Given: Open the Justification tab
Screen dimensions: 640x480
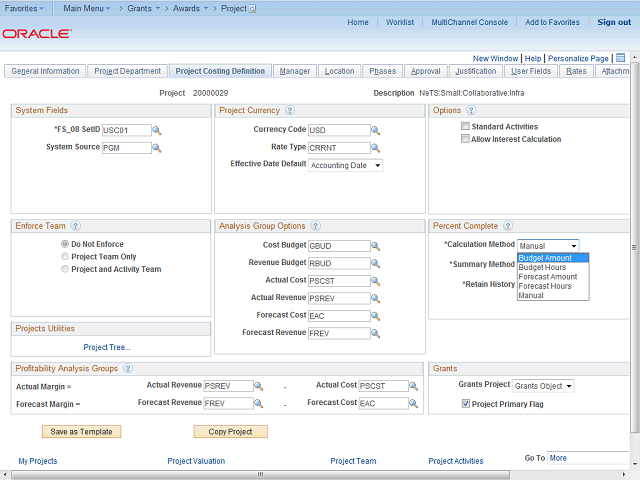Looking at the screenshot, I should coord(475,71).
